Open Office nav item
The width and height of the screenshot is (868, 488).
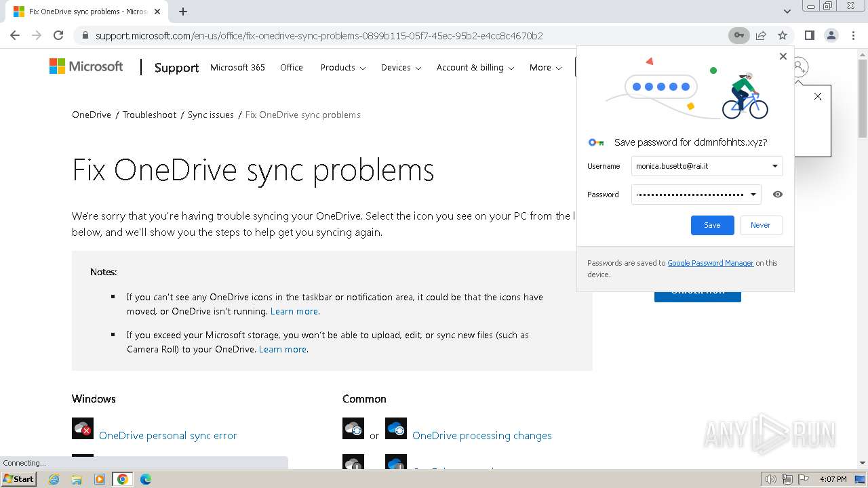point(292,67)
